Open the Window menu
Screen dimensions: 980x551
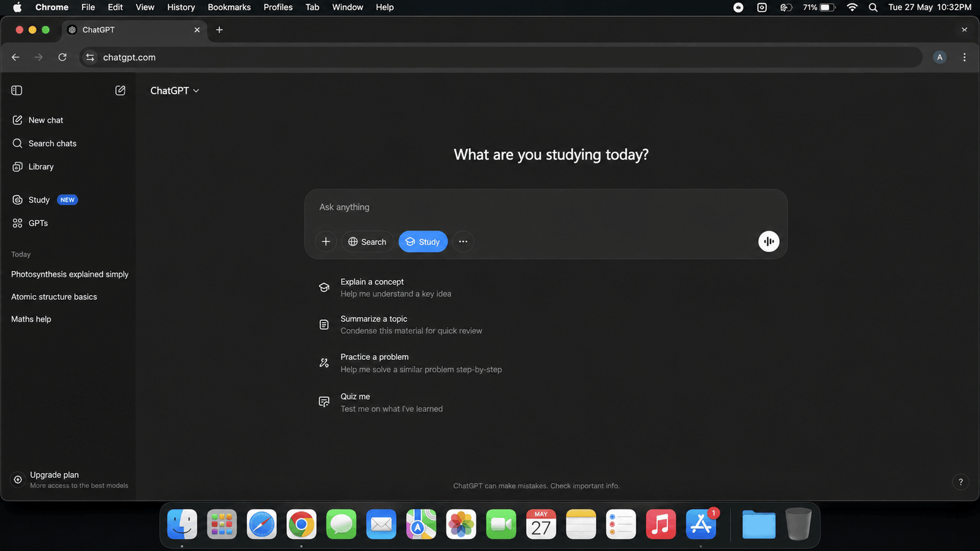click(x=348, y=7)
